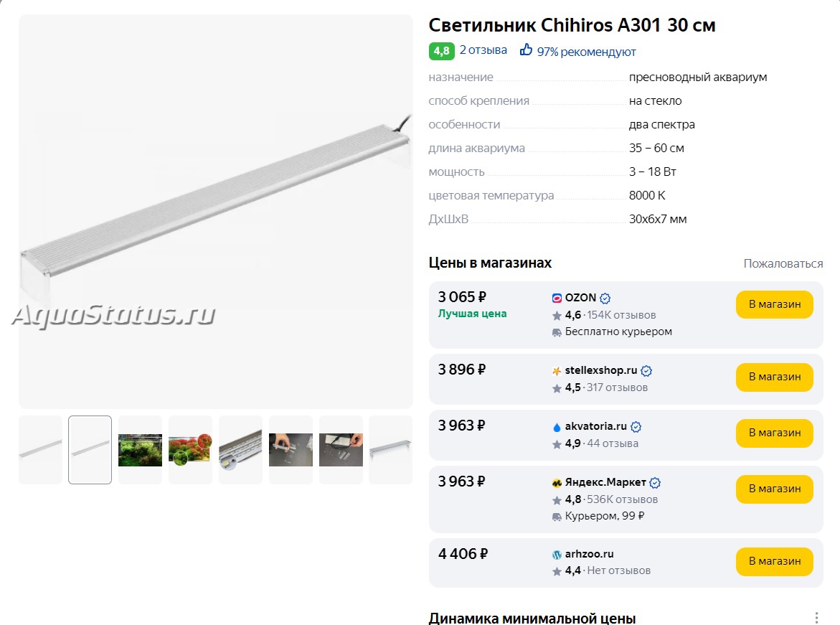This screenshot has height=625, width=840.
Task: Open three-dot menu beside Динамика минимальной цены
Action: (816, 618)
